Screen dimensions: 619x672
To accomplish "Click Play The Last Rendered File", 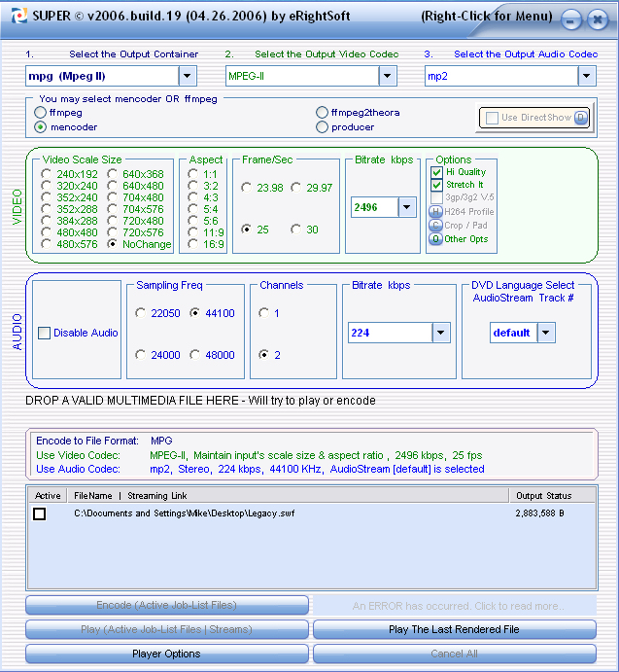I will point(455,629).
